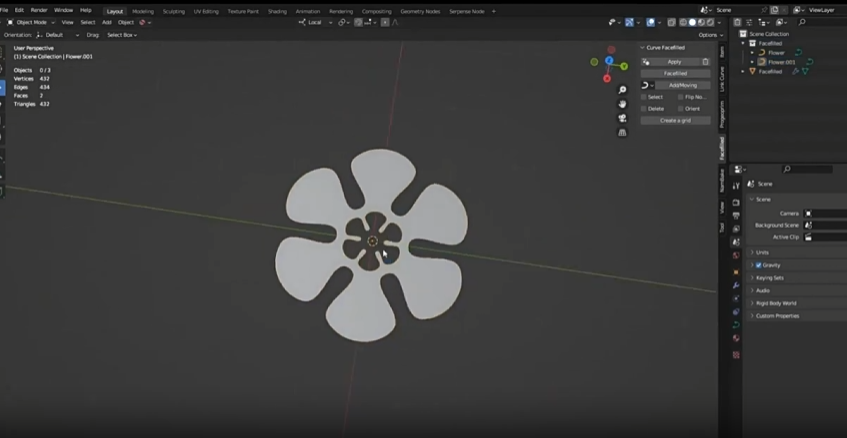Enable the Select checkbox
The image size is (847, 438).
pos(644,97)
